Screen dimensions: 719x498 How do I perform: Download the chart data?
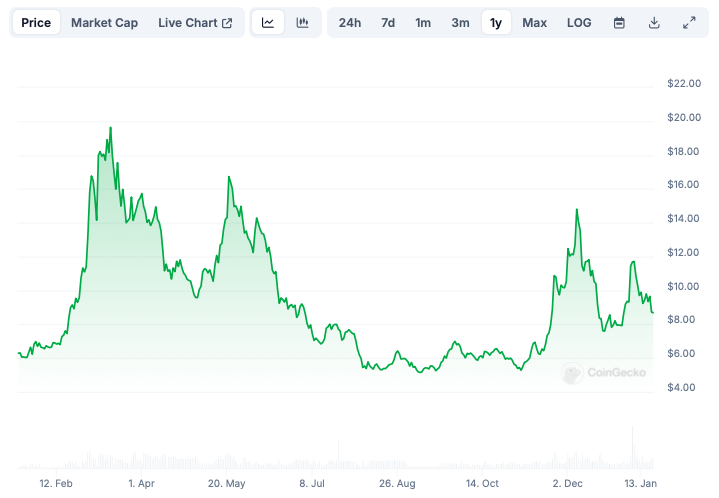point(654,23)
